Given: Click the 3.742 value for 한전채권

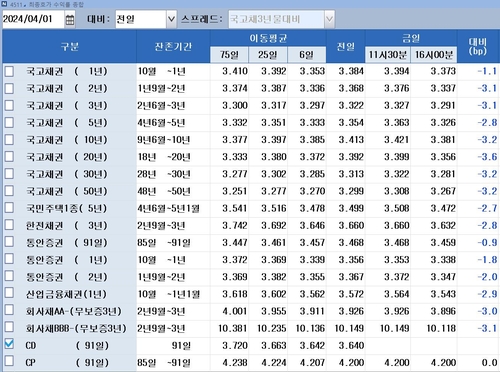Looking at the screenshot, I should coord(235,225).
